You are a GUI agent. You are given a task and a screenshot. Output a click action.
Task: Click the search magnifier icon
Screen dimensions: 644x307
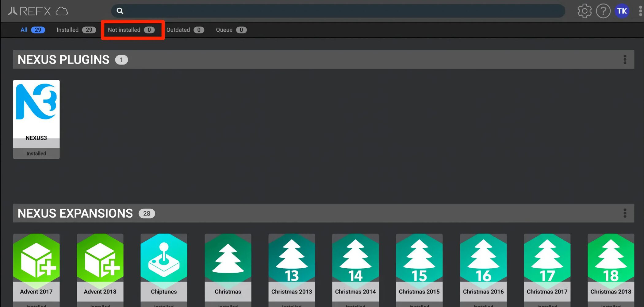(x=120, y=11)
